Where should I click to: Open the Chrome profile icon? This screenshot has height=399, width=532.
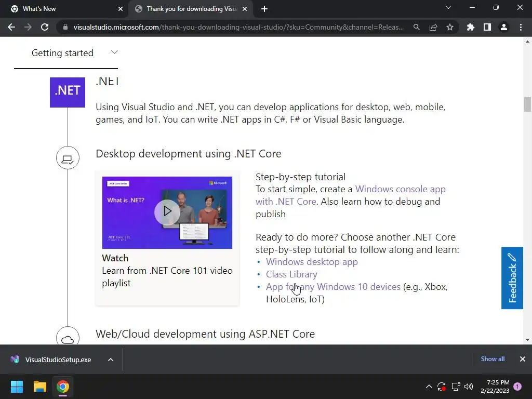(x=504, y=27)
